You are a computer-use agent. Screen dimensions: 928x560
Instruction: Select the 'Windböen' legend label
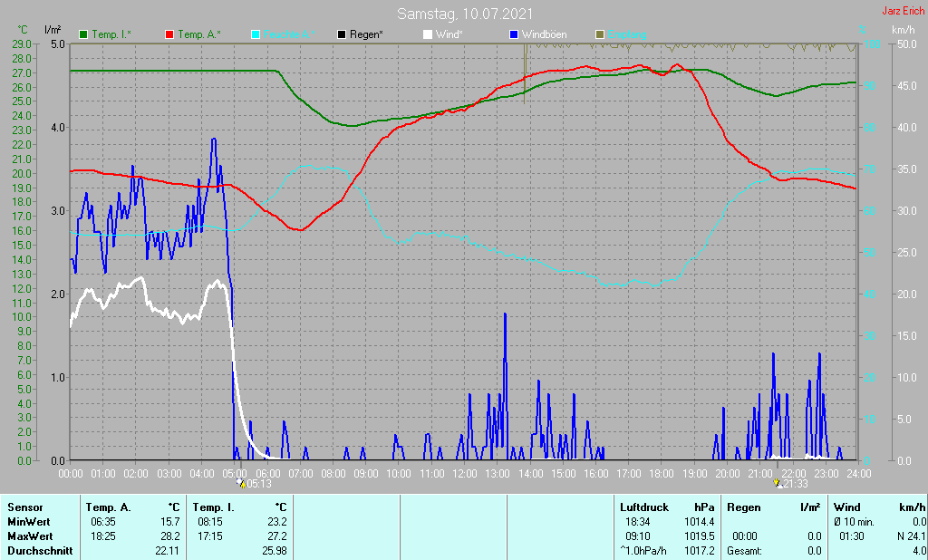(x=544, y=35)
